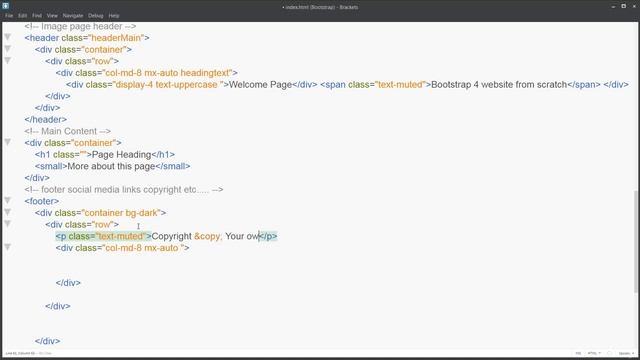
Task: Click the vertical scrollbar thumb of the editor
Action: pyautogui.click(x=636, y=241)
